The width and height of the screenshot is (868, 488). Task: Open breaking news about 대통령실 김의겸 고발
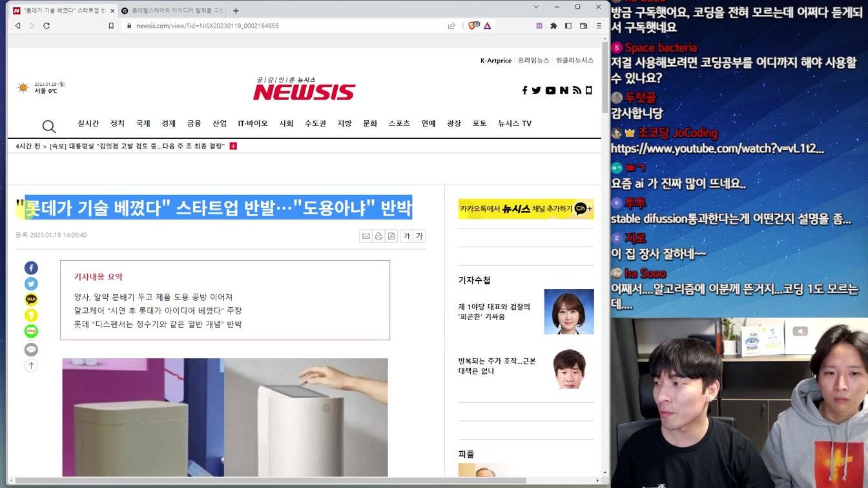pos(137,146)
